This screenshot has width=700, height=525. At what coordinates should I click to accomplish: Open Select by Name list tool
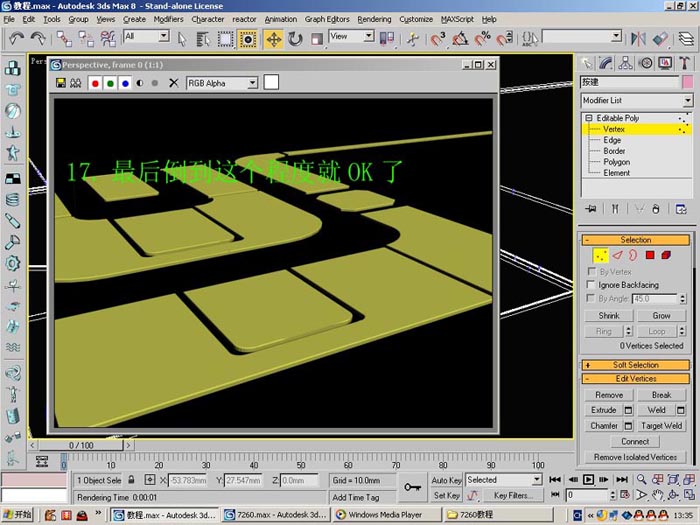pyautogui.click(x=203, y=39)
